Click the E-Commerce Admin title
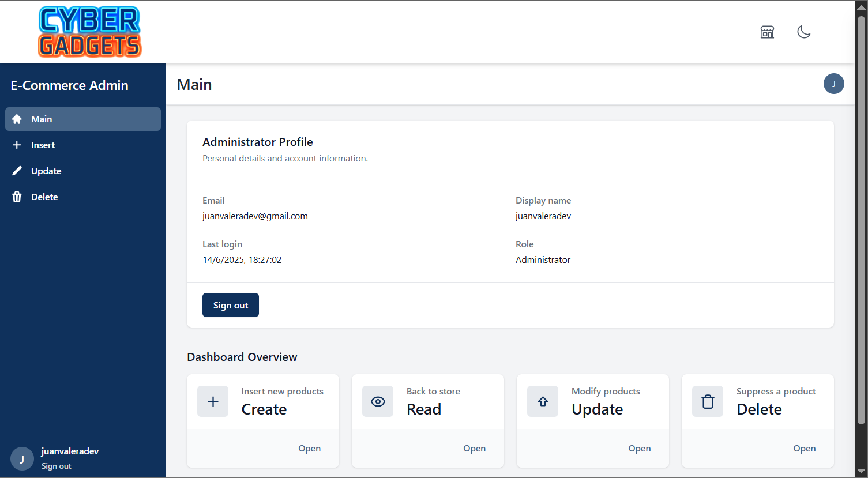Viewport: 868px width, 478px height. tap(70, 85)
